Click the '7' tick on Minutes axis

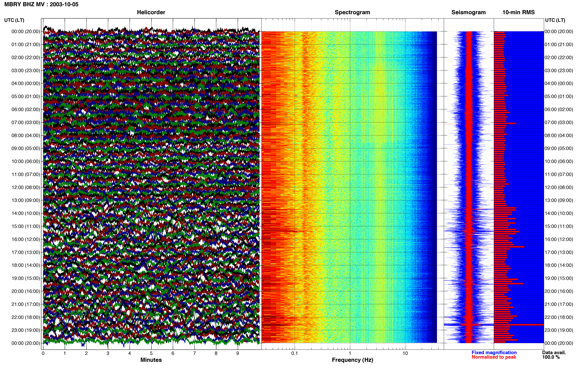coord(195,353)
